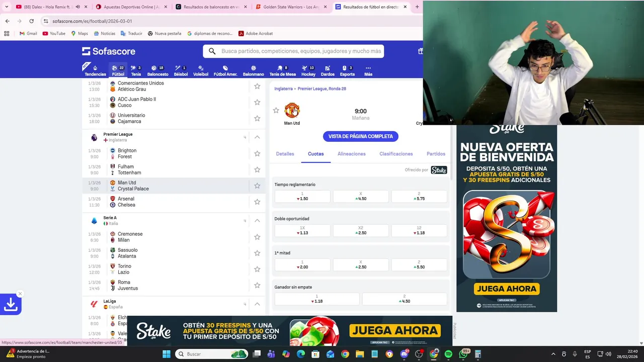The height and width of the screenshot is (362, 644).
Task: Favorite the Comerciantes Unidos vs Atlético Grau match
Action: point(257,86)
